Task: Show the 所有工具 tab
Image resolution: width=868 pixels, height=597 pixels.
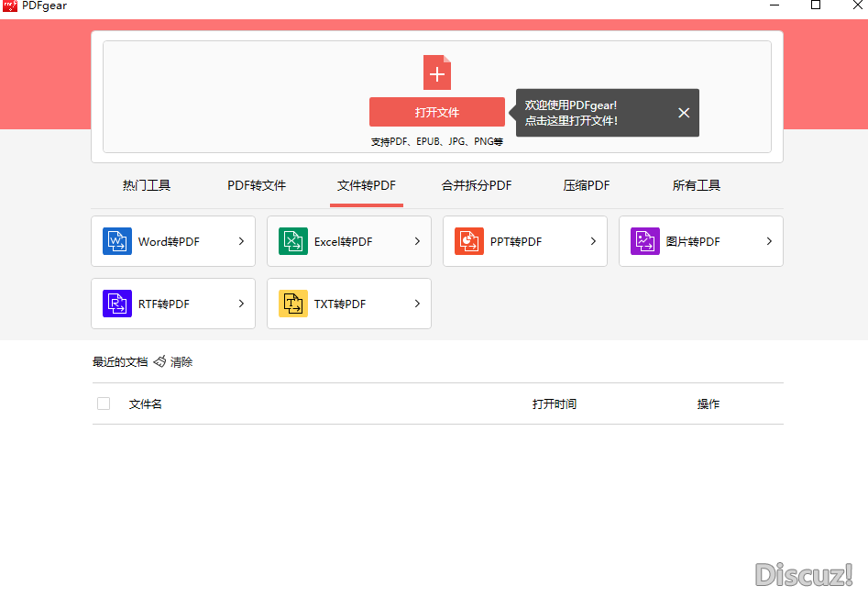Action: tap(697, 185)
